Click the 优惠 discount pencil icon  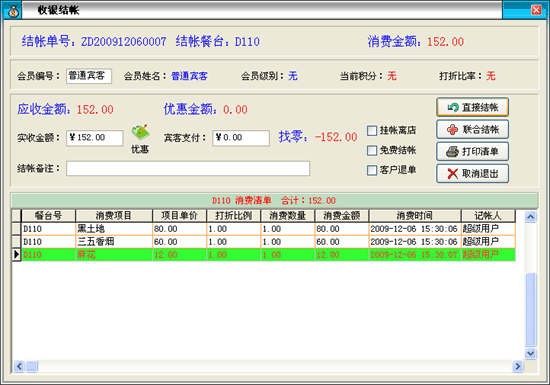(x=141, y=133)
